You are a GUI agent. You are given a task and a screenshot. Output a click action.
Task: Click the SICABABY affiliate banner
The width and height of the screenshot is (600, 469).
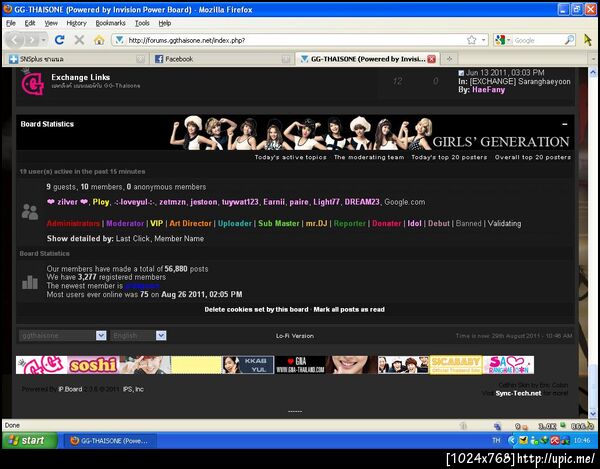[456, 365]
